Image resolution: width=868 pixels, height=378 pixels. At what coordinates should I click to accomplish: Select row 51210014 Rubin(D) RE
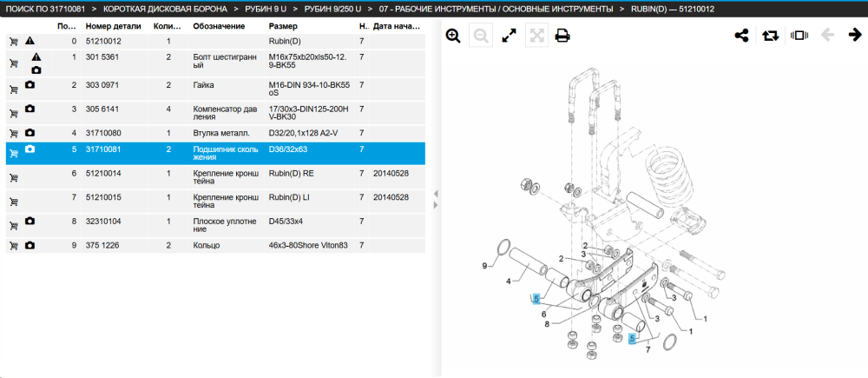pyautogui.click(x=215, y=177)
